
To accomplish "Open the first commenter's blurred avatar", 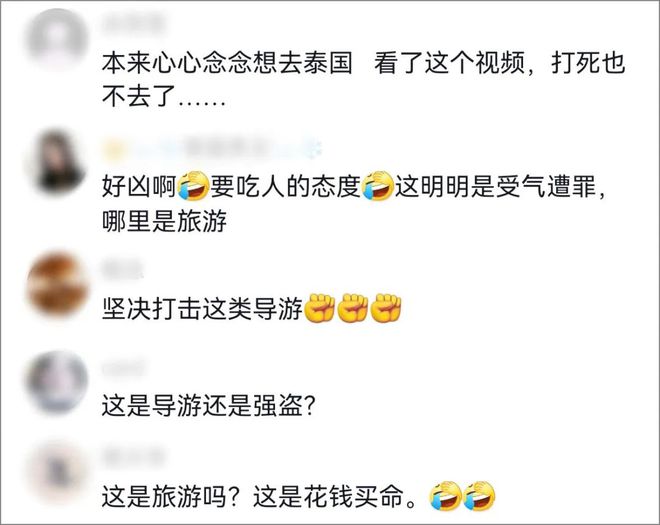I will click(58, 39).
